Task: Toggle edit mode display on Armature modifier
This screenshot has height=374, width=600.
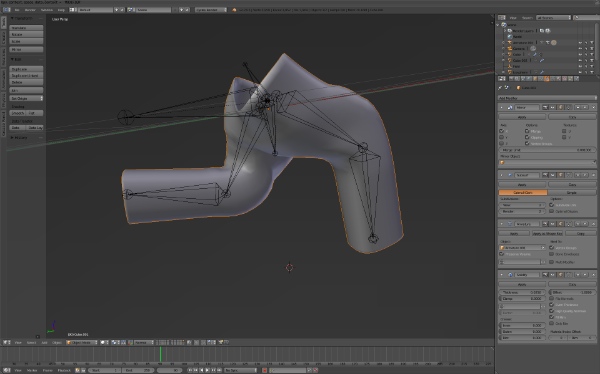Action: pyautogui.click(x=561, y=224)
